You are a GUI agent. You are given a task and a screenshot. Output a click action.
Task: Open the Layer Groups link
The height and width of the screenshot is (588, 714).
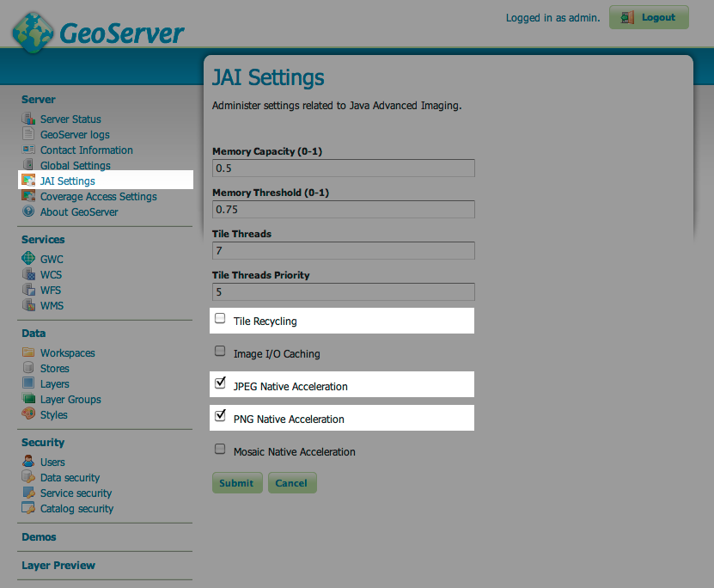[x=70, y=400]
